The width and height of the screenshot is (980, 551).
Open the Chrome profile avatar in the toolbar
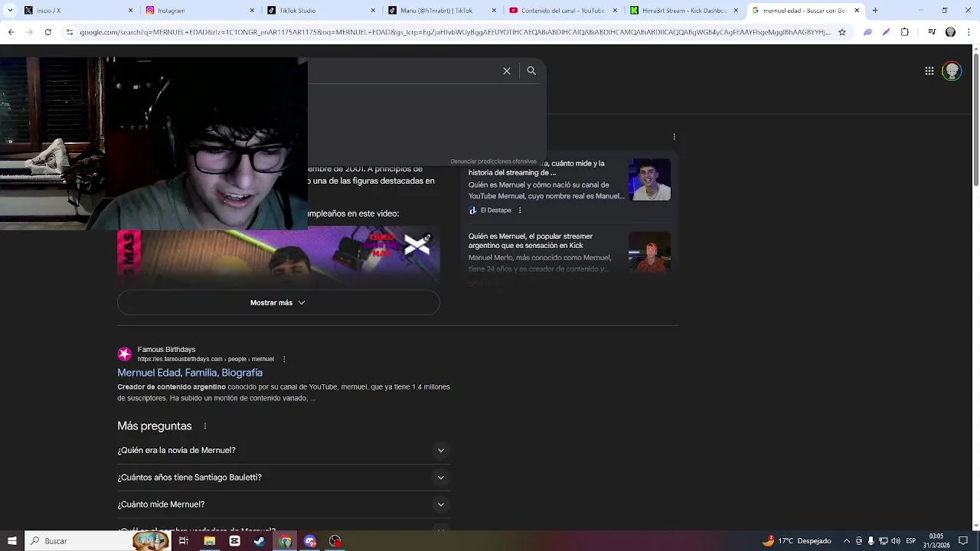[950, 32]
